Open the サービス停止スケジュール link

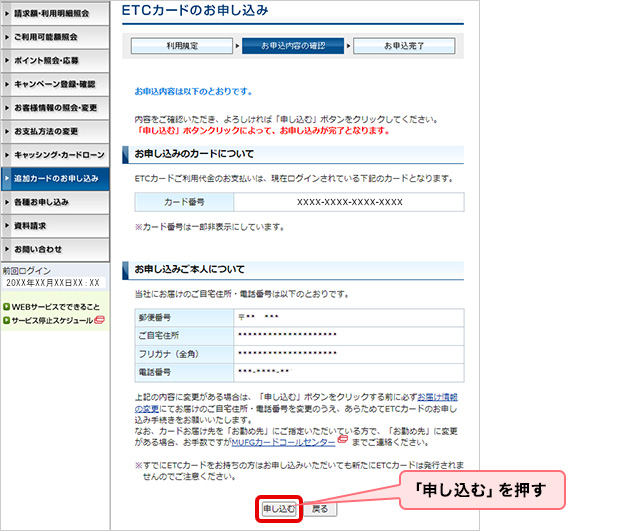pos(51,320)
